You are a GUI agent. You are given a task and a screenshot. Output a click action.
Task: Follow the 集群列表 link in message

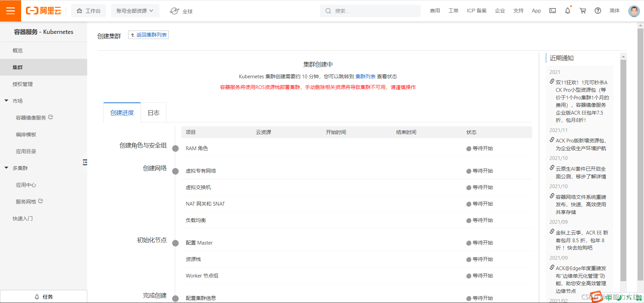365,77
